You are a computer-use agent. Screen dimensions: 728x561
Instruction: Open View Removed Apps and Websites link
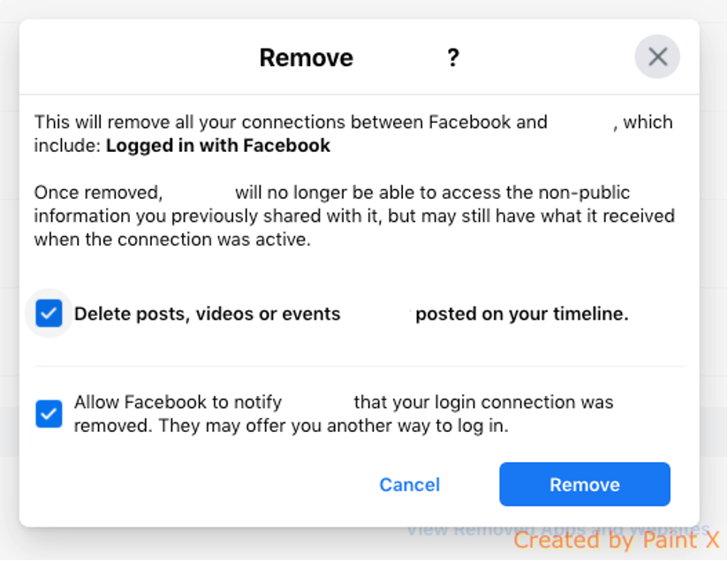pos(558,530)
